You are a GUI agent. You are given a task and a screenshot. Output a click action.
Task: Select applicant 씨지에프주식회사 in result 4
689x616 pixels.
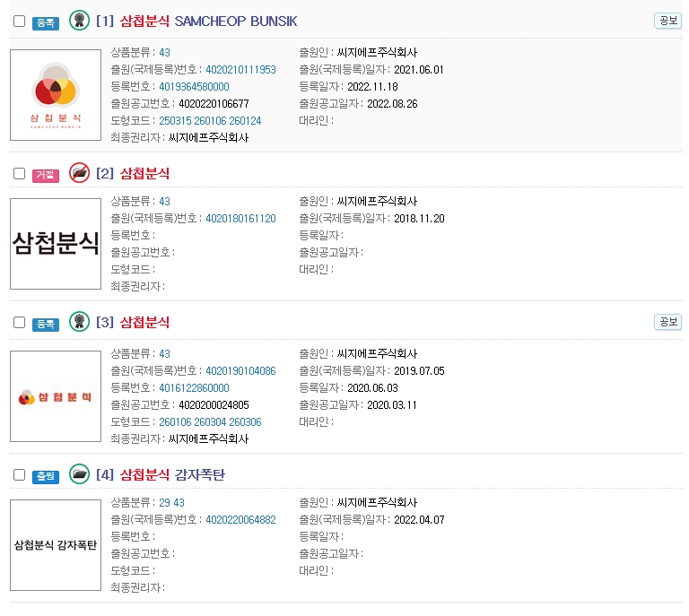coord(377,503)
